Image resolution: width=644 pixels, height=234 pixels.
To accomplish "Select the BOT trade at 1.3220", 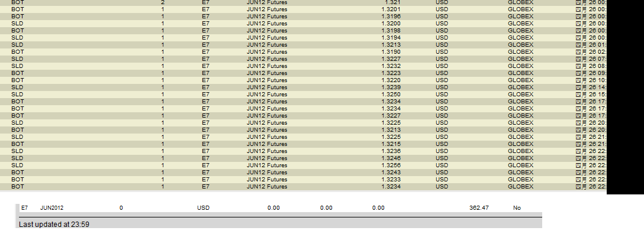I will (303, 80).
